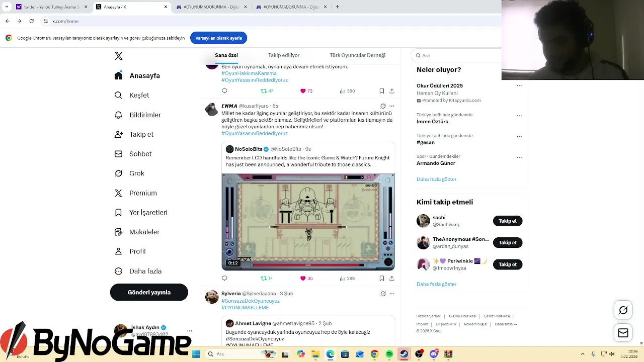The width and height of the screenshot is (644, 362).
Task: Follow sachi with Takip et button
Action: pyautogui.click(x=508, y=221)
